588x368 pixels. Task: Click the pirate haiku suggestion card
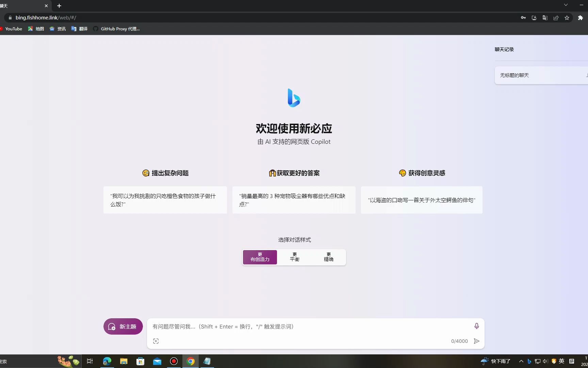tap(422, 200)
